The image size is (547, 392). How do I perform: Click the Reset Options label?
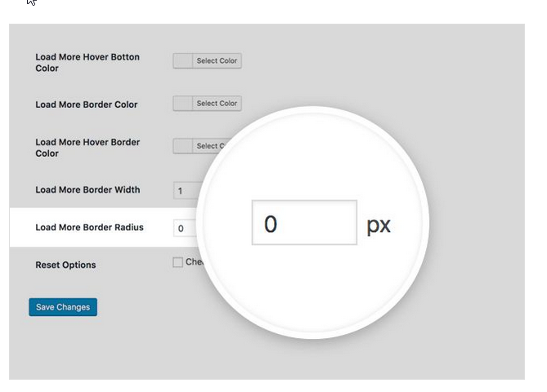65,265
